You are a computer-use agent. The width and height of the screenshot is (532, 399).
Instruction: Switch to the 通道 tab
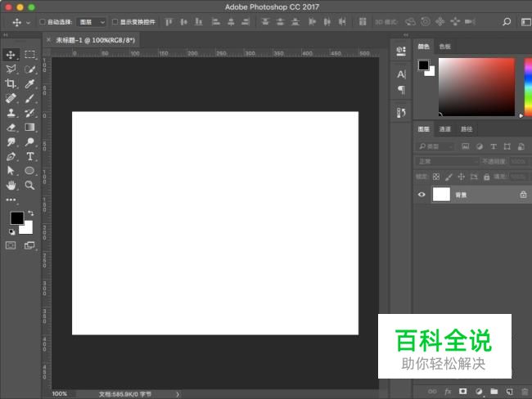pos(444,129)
